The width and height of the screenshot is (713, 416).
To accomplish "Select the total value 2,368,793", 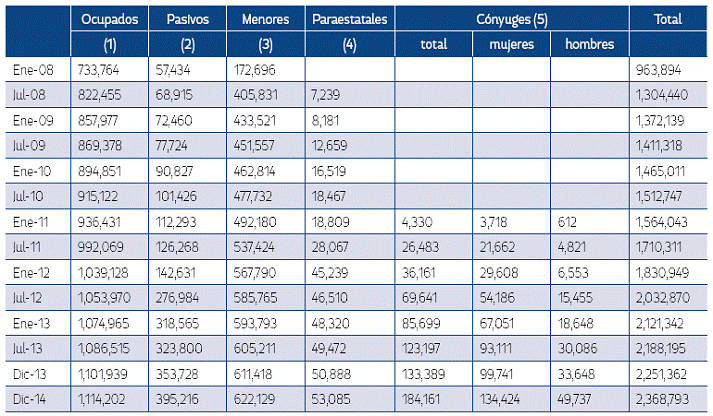I will (668, 402).
